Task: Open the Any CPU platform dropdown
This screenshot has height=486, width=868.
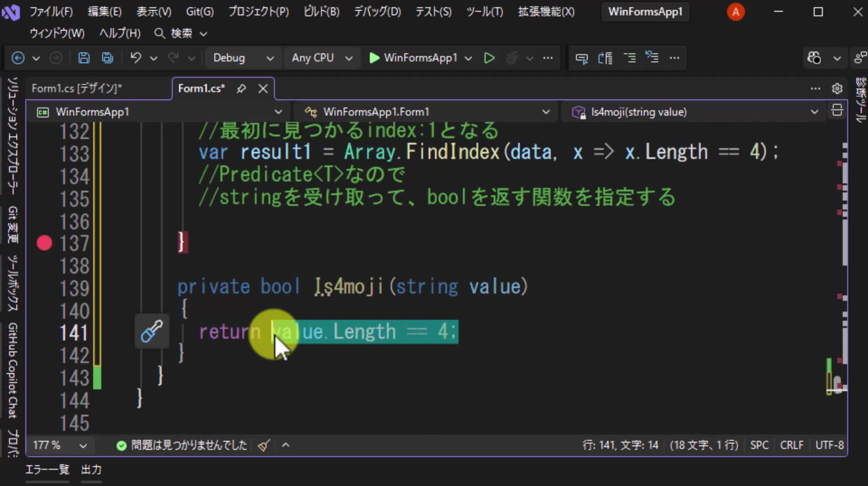Action: 321,58
